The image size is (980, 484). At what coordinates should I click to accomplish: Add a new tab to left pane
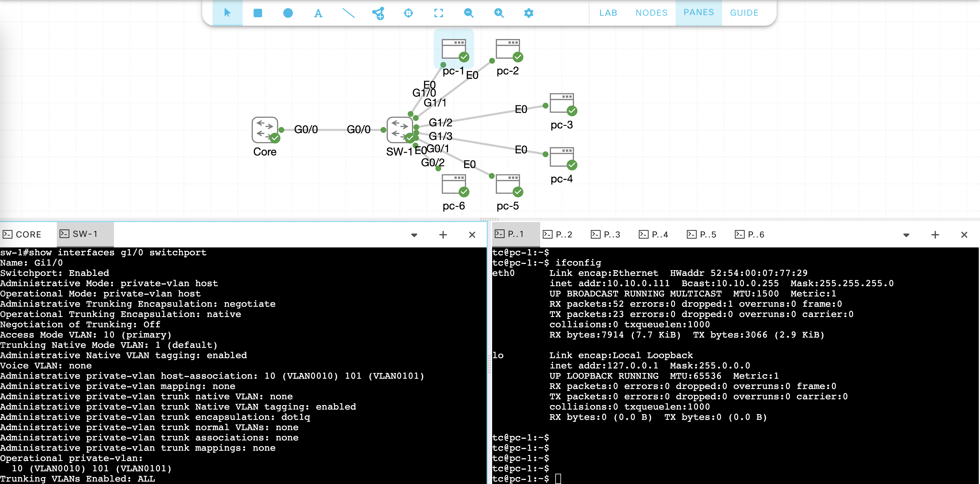[x=443, y=235]
